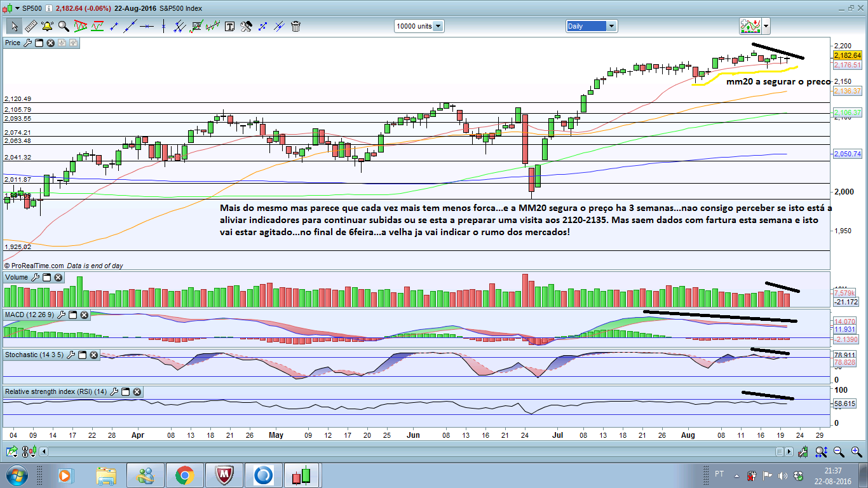Select the text annotation tool
This screenshot has width=868, height=488.
coord(229,26)
